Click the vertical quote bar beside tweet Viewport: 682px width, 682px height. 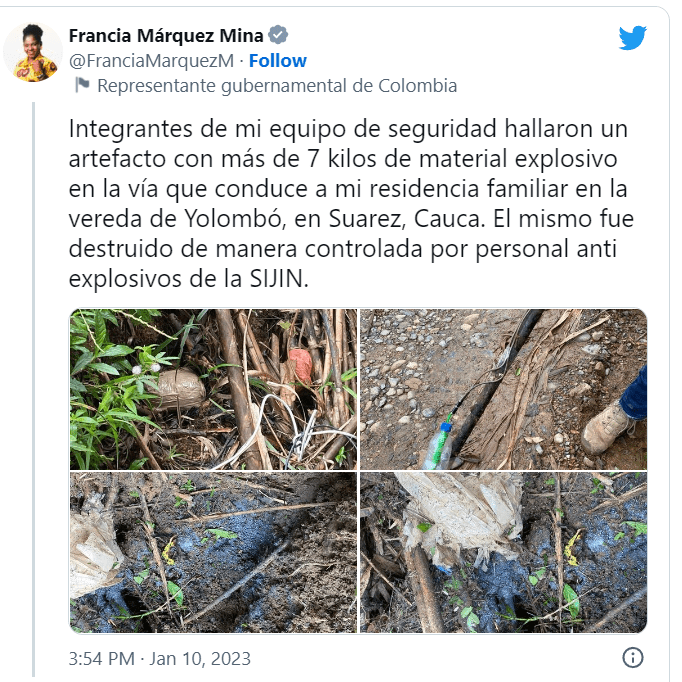click(33, 389)
